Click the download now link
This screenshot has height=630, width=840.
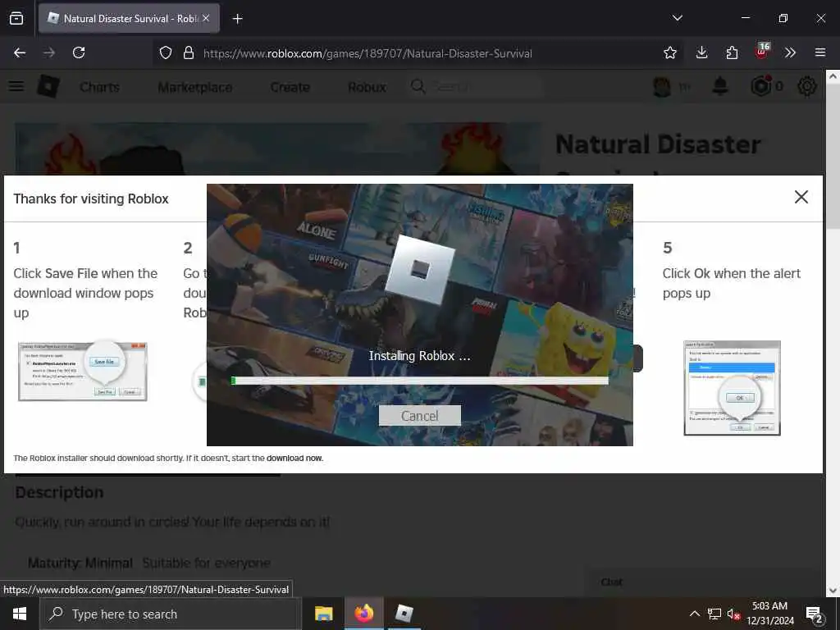point(294,458)
